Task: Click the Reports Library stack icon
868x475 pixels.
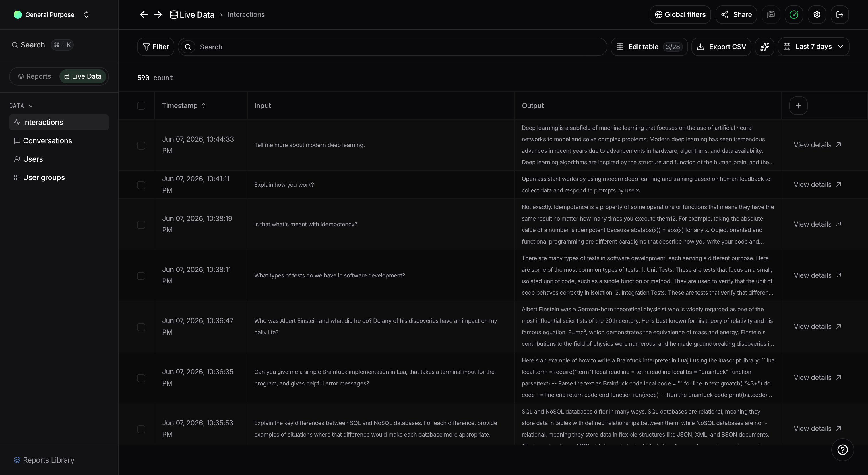Action: (17, 460)
